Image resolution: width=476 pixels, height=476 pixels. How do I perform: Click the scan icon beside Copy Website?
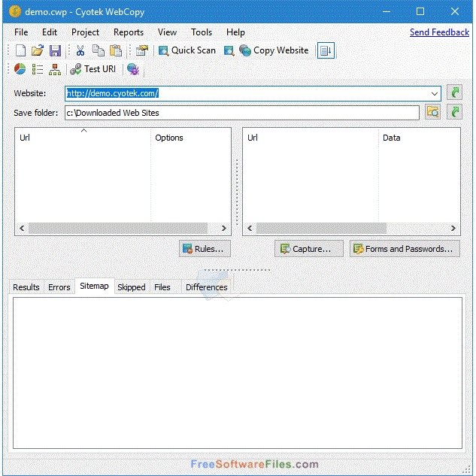click(x=229, y=50)
